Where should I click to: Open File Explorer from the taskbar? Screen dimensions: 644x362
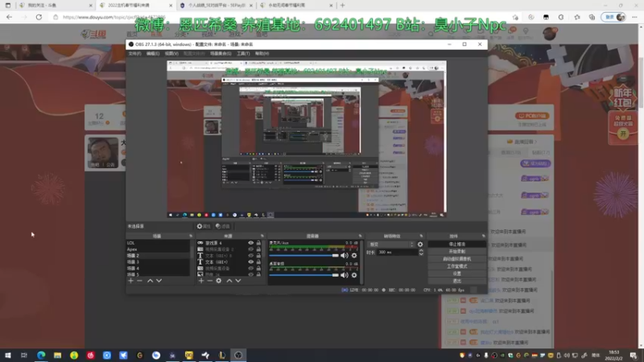pos(57,355)
